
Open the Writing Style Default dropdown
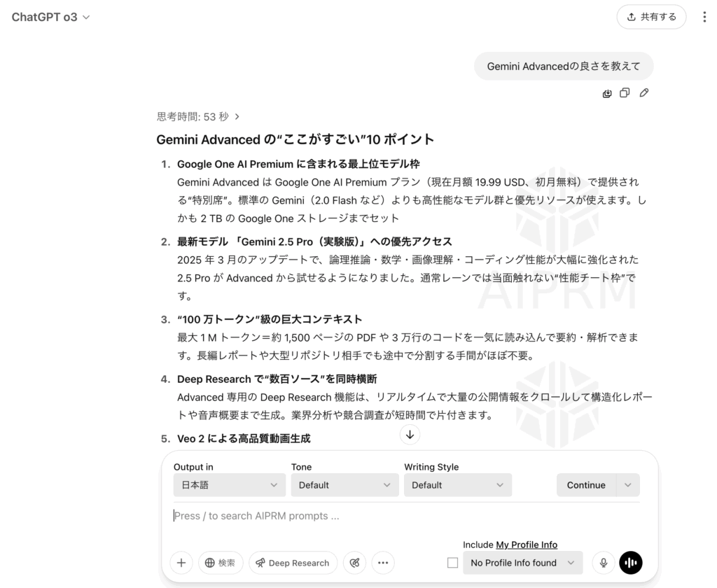point(458,485)
